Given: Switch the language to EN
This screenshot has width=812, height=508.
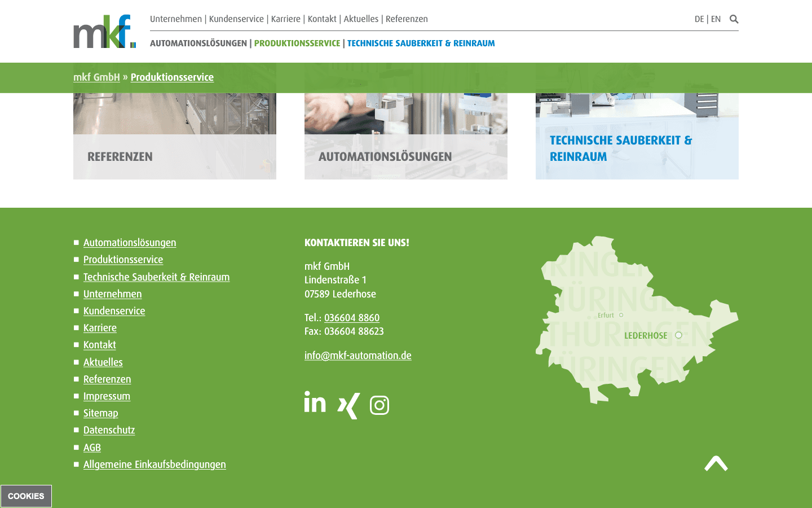Looking at the screenshot, I should point(716,19).
